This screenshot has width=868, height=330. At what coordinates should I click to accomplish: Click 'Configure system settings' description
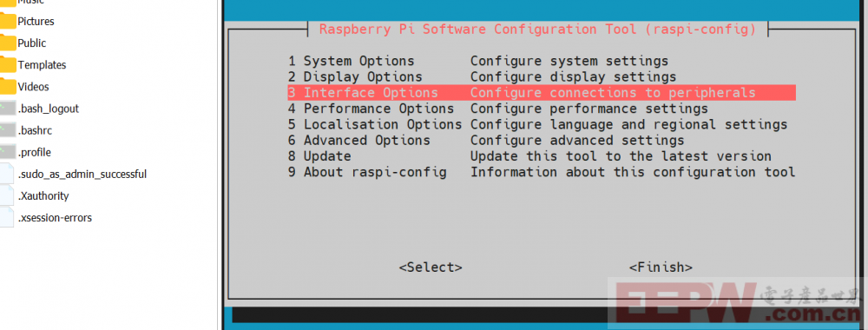(569, 61)
